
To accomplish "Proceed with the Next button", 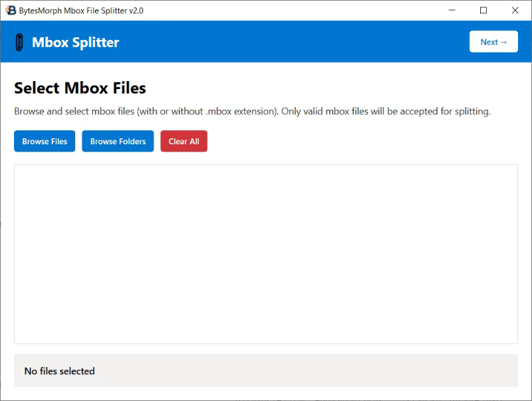I will tap(493, 42).
